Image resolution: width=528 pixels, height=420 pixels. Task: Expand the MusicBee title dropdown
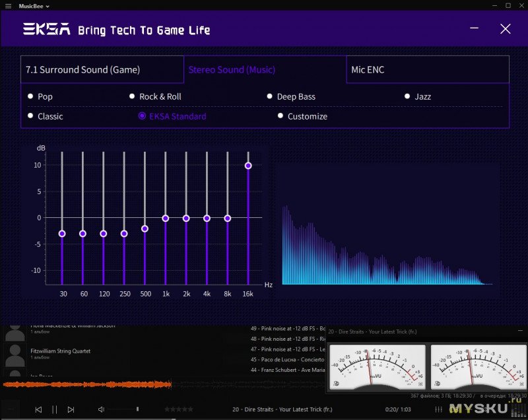pos(34,6)
